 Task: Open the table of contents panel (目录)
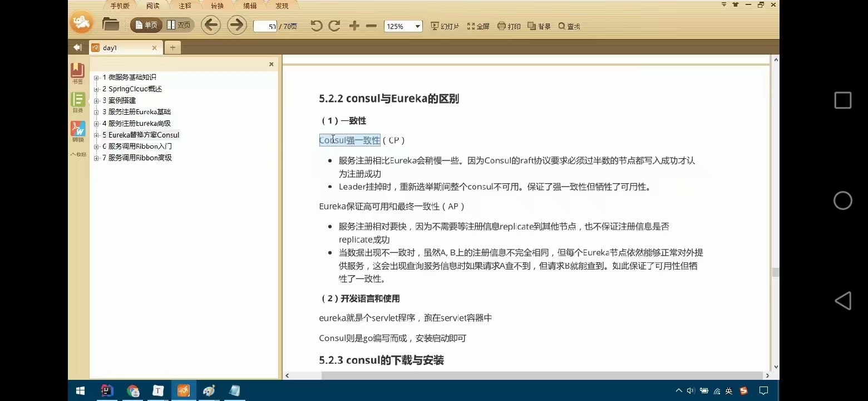[x=78, y=102]
